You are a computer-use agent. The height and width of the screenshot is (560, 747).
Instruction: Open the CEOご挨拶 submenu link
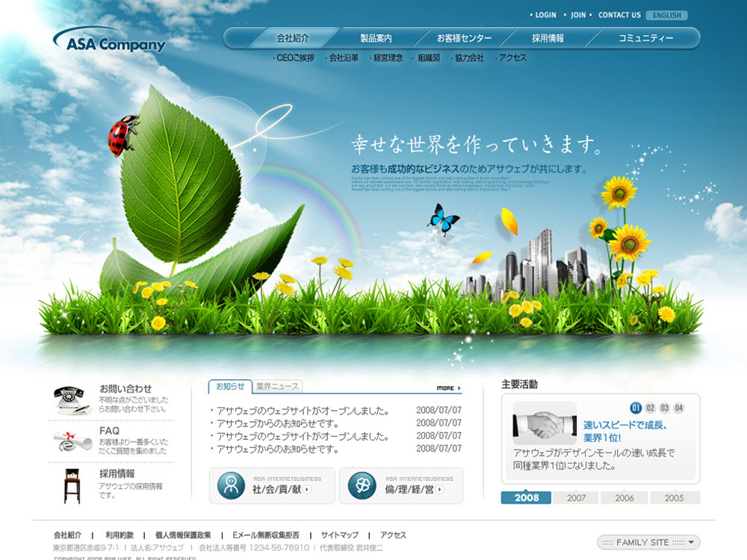coord(294,58)
